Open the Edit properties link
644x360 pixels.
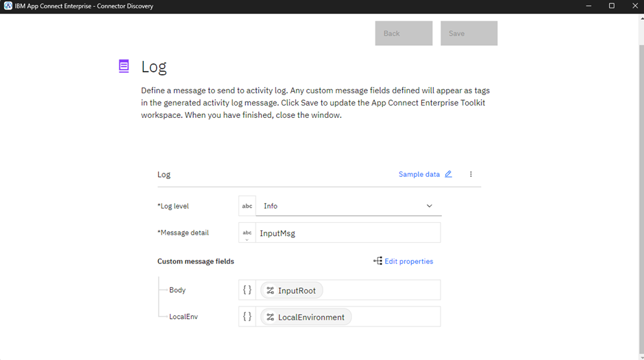click(408, 261)
